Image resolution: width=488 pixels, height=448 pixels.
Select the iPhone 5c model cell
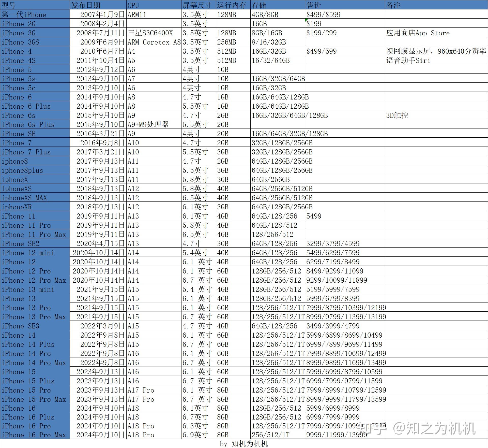click(35, 88)
